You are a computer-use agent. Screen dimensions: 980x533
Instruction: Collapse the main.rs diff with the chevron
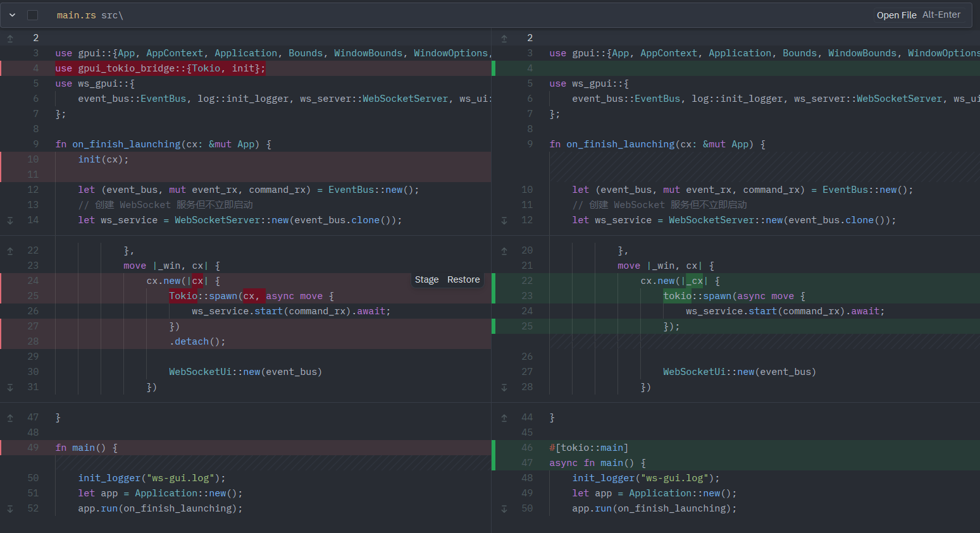coord(12,15)
